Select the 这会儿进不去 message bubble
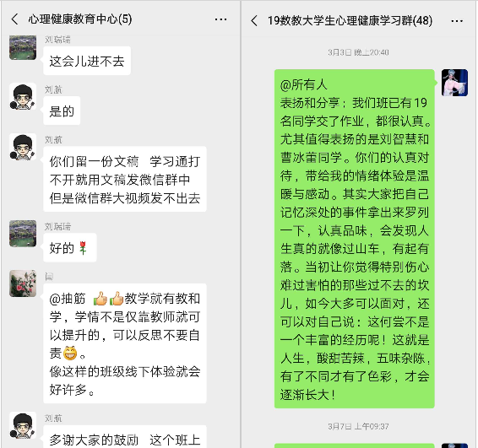The width and height of the screenshot is (478, 448). (87, 61)
